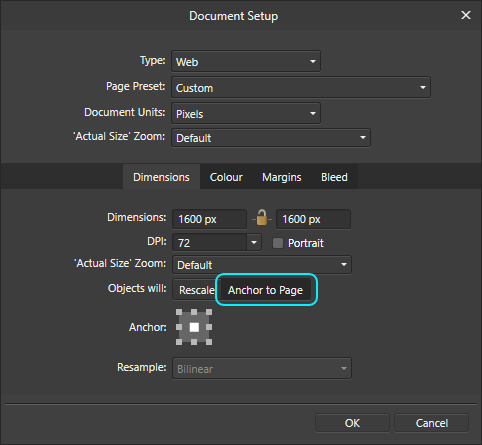Open the Page Preset Custom dropdown

(301, 87)
